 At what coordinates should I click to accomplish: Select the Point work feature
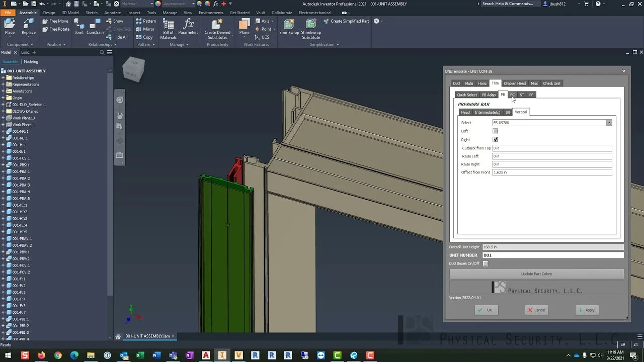(x=263, y=29)
